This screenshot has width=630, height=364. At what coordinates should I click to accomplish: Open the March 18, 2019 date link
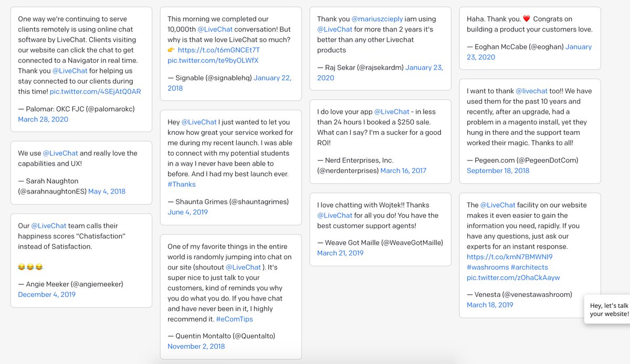(x=490, y=305)
